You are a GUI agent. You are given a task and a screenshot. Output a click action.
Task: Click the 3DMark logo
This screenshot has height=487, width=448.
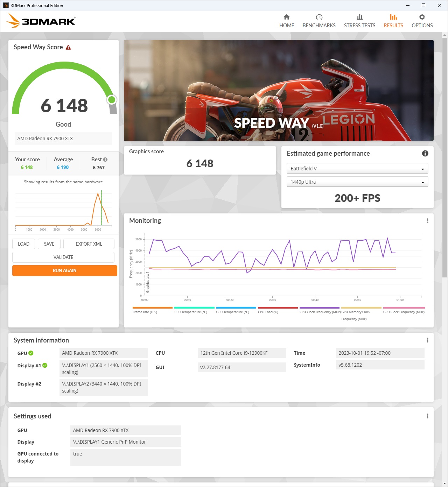coord(41,21)
